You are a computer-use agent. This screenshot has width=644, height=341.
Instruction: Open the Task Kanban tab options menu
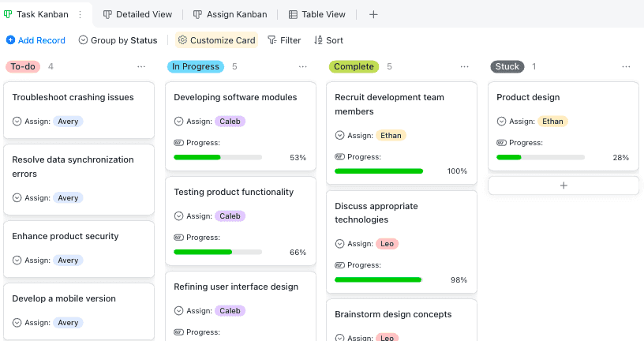(80, 14)
